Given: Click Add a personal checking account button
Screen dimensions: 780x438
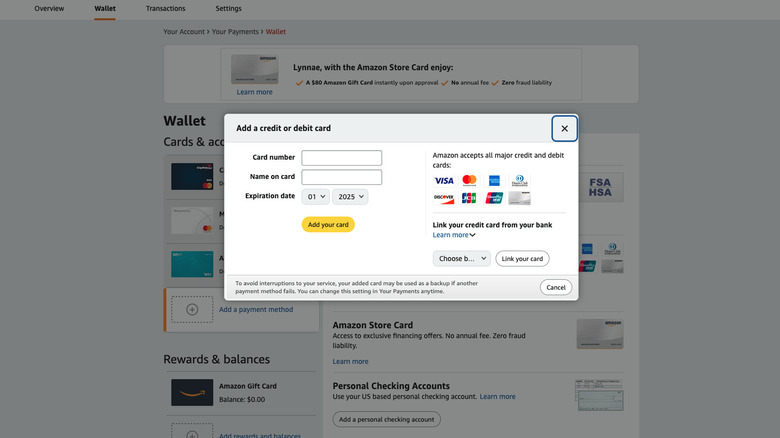Looking at the screenshot, I should coord(387,420).
